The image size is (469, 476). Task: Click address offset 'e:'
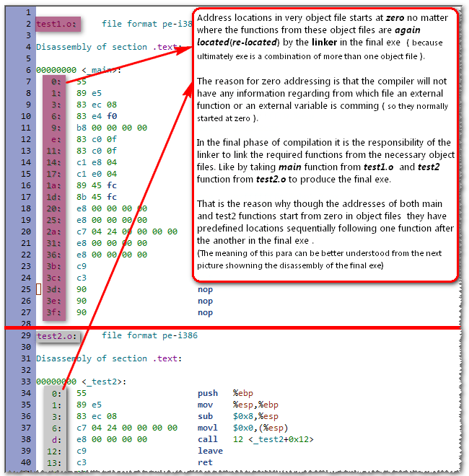click(56, 139)
